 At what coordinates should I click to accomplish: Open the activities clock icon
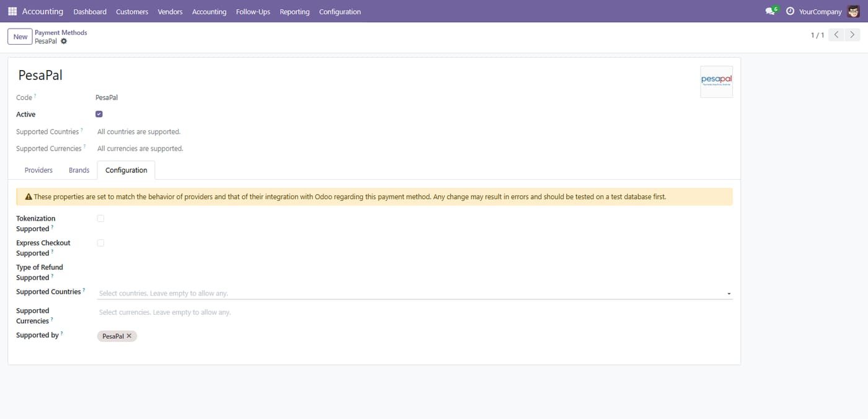tap(790, 11)
